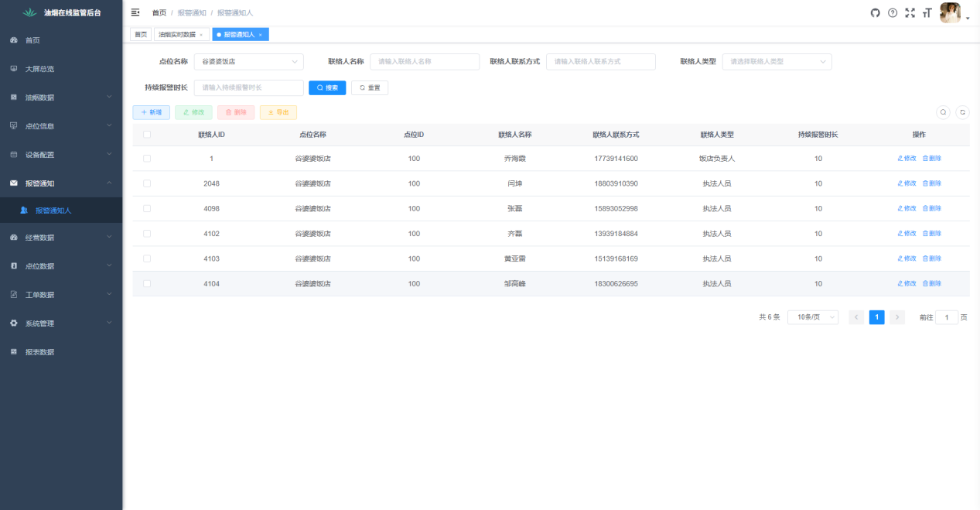
Task: Expand the 油烟数据 sidebar menu
Action: tap(61, 98)
